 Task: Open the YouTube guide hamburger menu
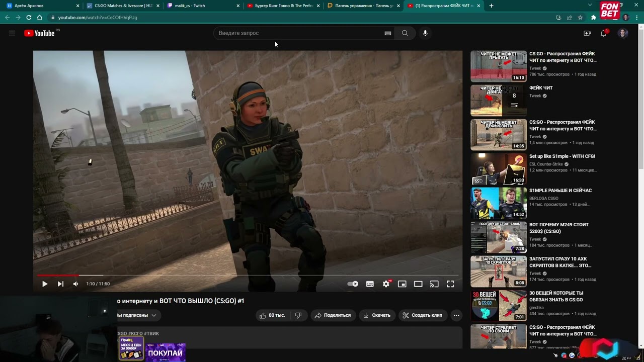coord(12,33)
